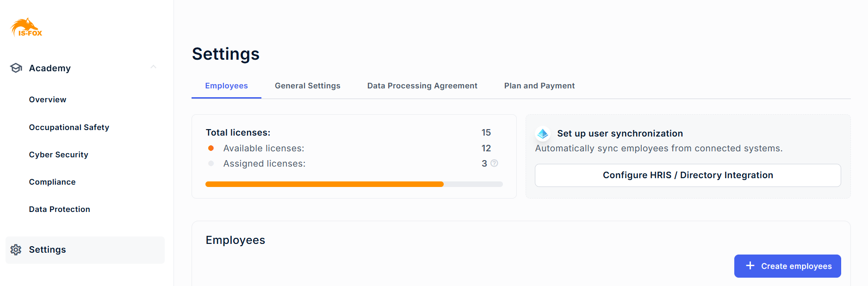Select the Compliance sidebar item

click(52, 182)
